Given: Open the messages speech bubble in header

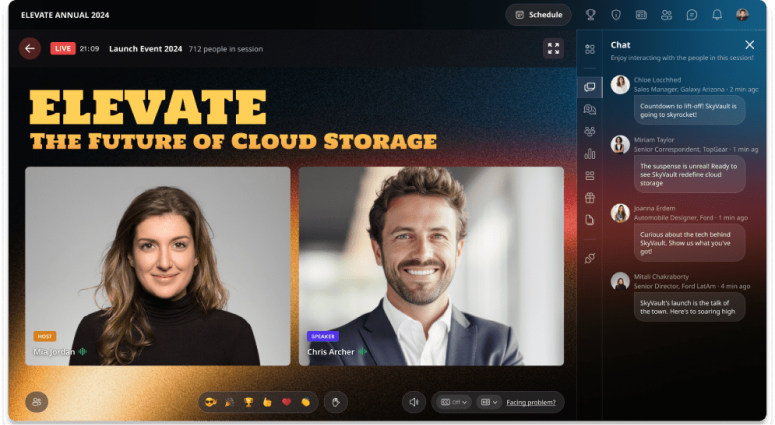Looking at the screenshot, I should (692, 15).
